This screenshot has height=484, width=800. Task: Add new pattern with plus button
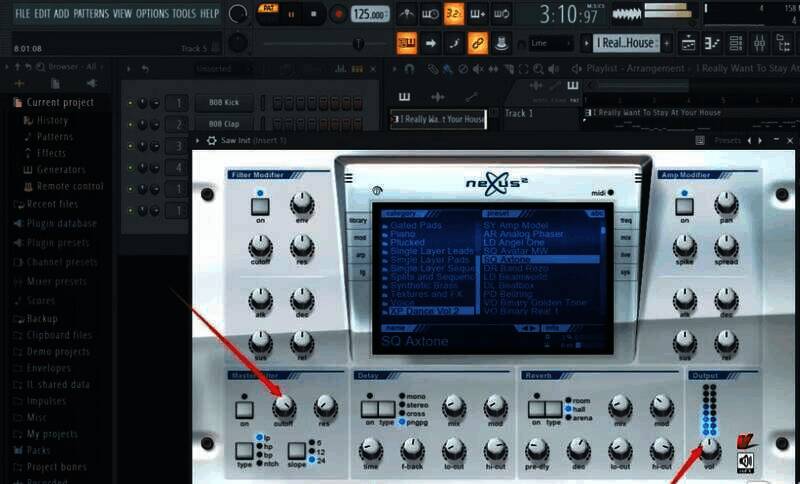click(x=667, y=43)
